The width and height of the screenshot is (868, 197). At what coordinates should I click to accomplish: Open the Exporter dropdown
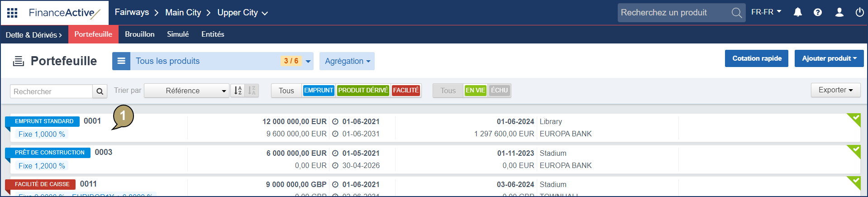click(x=835, y=90)
